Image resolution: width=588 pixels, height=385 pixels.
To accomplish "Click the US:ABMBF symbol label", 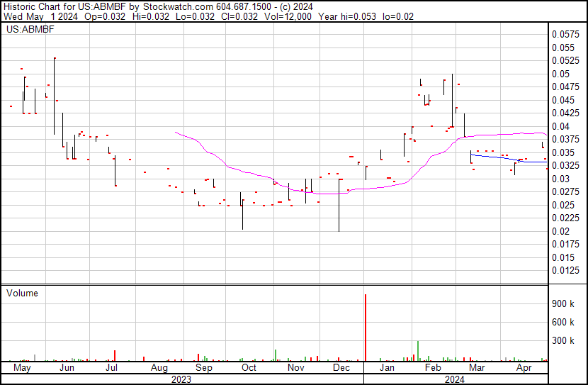I will click(30, 30).
